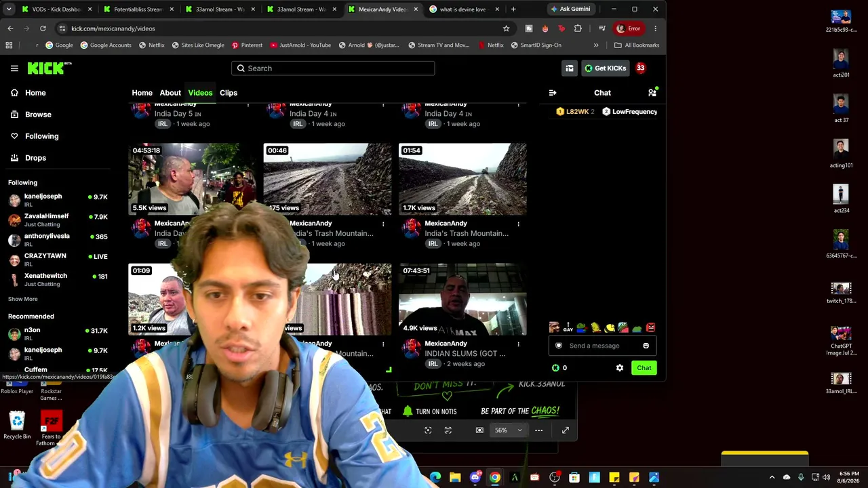Viewport: 868px width, 488px height.
Task: Open the Chrome apps grid in bookmarks bar
Action: (x=9, y=45)
